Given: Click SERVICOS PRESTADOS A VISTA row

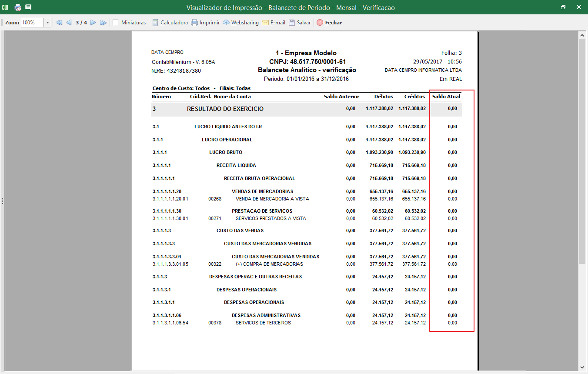Looking at the screenshot, I should (x=271, y=218).
